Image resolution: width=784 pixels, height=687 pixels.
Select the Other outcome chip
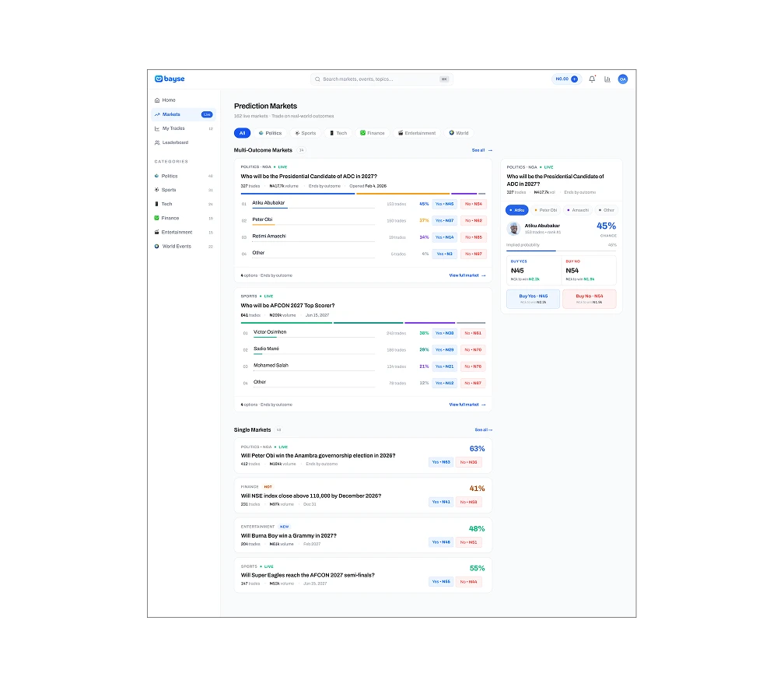[x=607, y=210]
